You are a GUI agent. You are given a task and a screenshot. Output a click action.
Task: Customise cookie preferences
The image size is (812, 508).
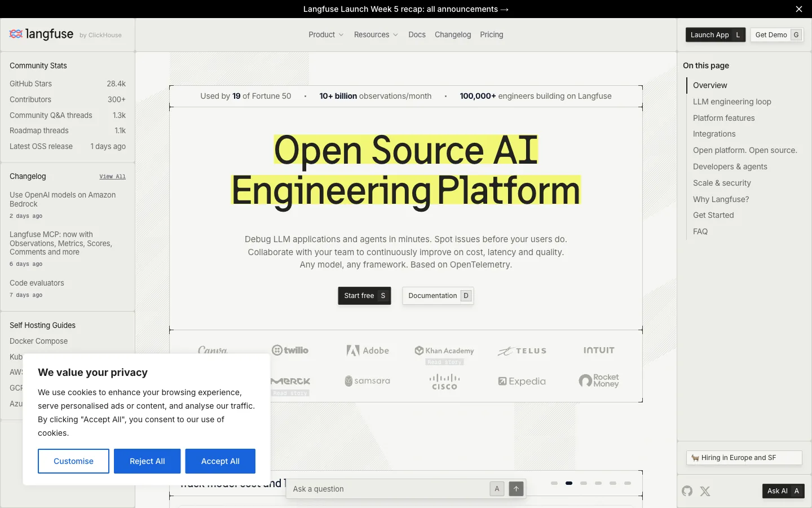73,461
